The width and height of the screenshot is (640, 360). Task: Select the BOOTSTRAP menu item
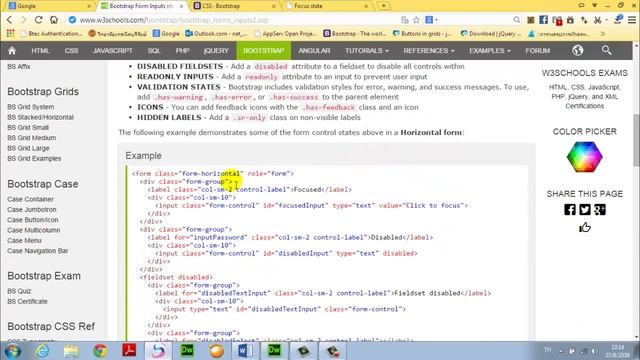point(264,51)
